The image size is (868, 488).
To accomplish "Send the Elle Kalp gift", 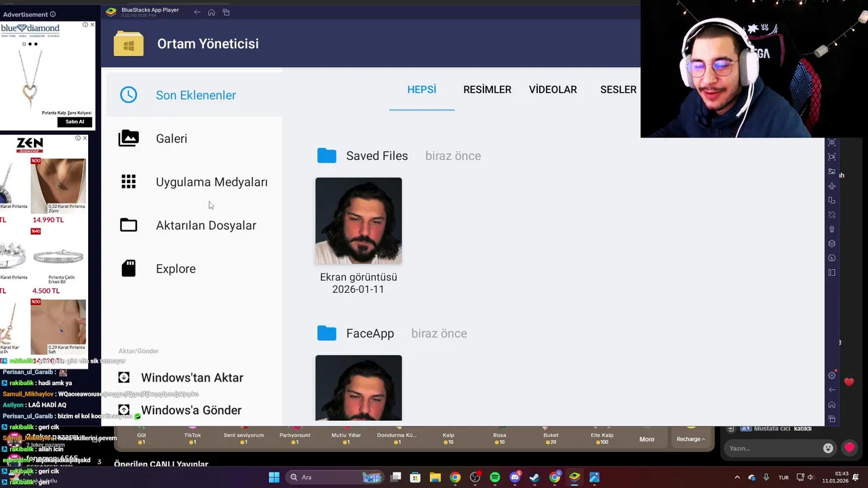I will coord(602,436).
